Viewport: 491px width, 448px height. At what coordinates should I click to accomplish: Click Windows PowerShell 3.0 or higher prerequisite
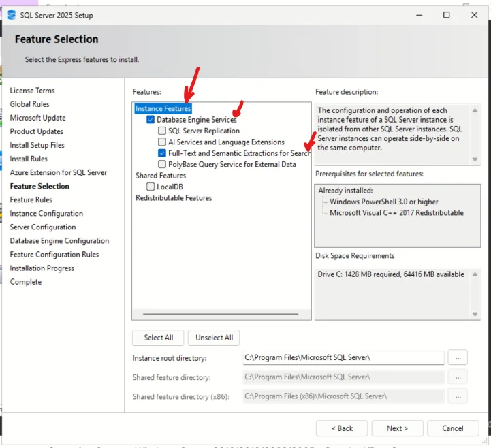pyautogui.click(x=384, y=202)
